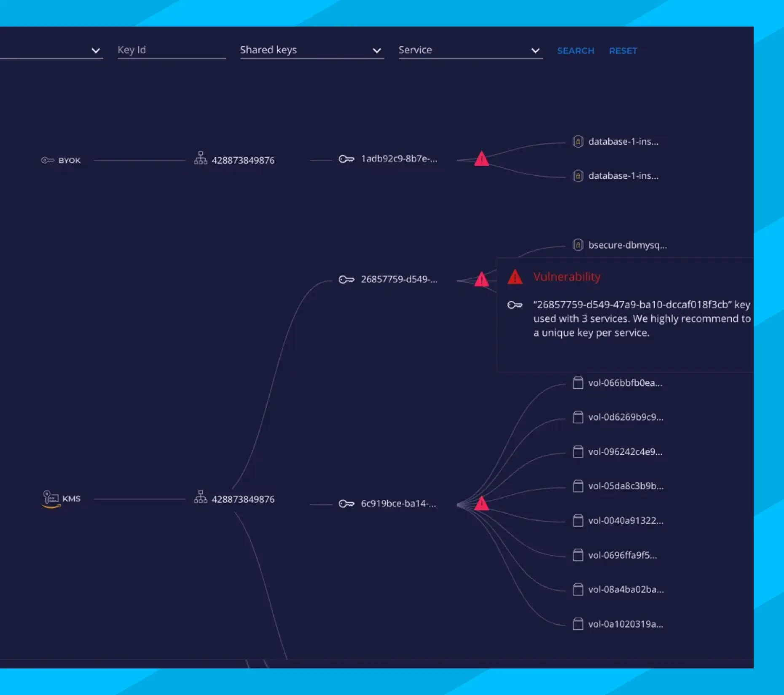Click the first database-1-ins... database icon

[578, 142]
